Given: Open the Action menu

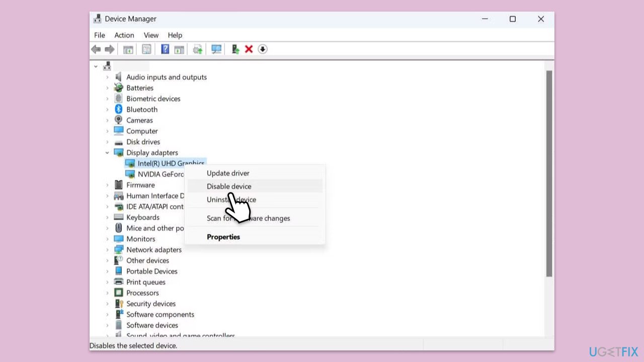Looking at the screenshot, I should pos(124,35).
